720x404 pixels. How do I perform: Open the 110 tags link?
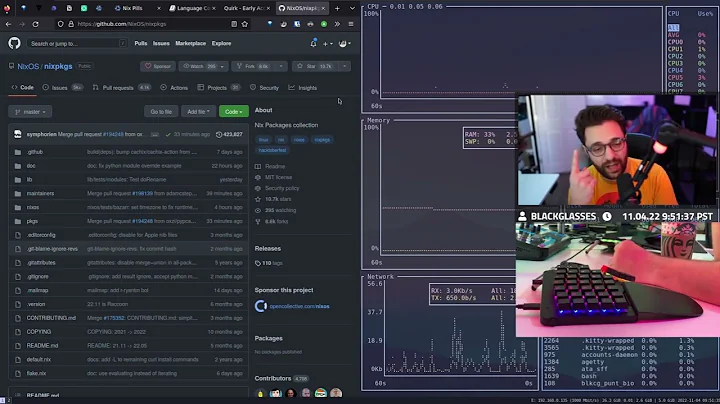[x=269, y=263]
